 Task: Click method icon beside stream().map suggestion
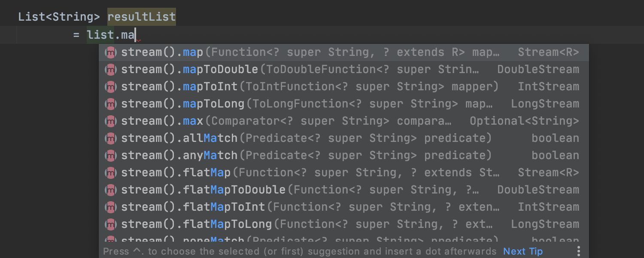(111, 52)
